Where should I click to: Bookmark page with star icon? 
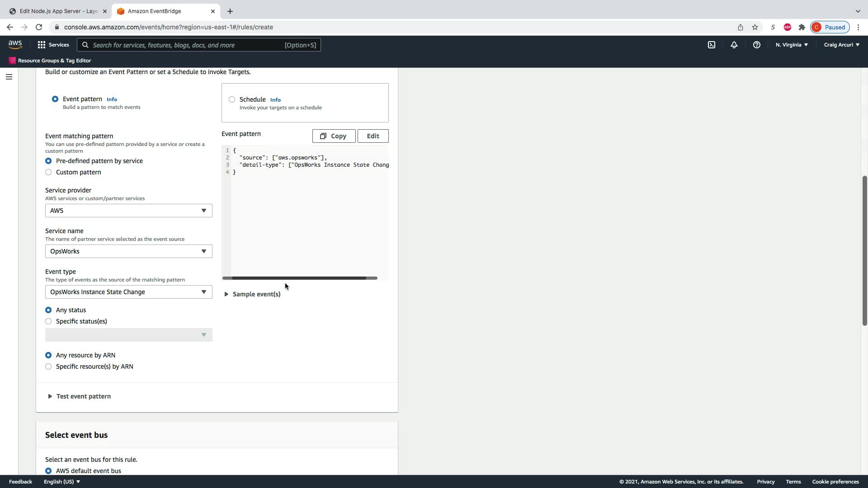(755, 27)
